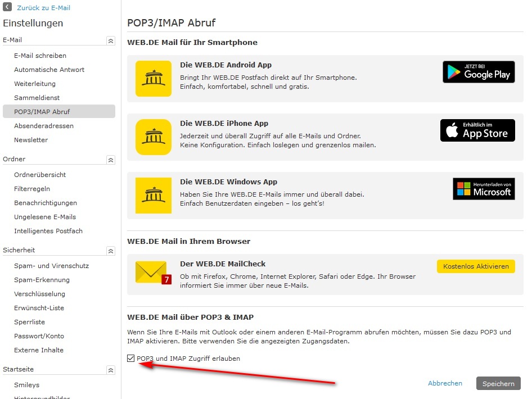
Task: Collapse the Ordner settings section
Action: (111, 160)
